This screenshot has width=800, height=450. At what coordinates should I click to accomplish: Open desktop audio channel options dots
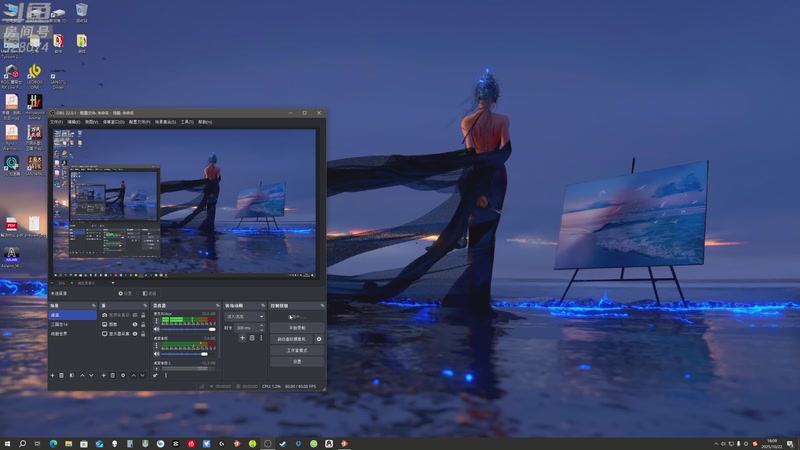coord(157,345)
